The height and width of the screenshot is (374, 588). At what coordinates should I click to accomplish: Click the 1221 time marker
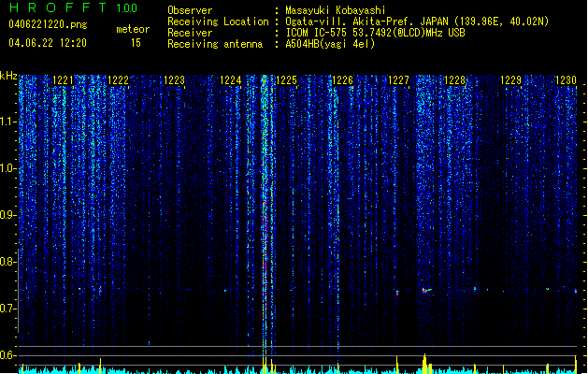[x=63, y=80]
